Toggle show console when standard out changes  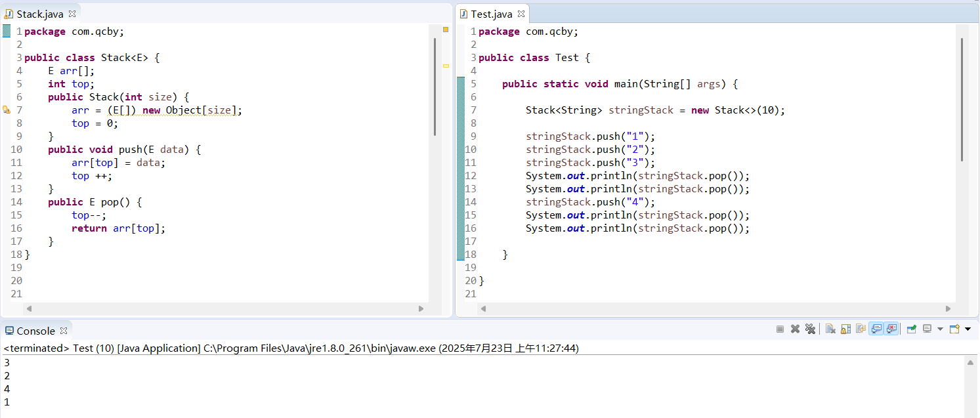tap(876, 329)
